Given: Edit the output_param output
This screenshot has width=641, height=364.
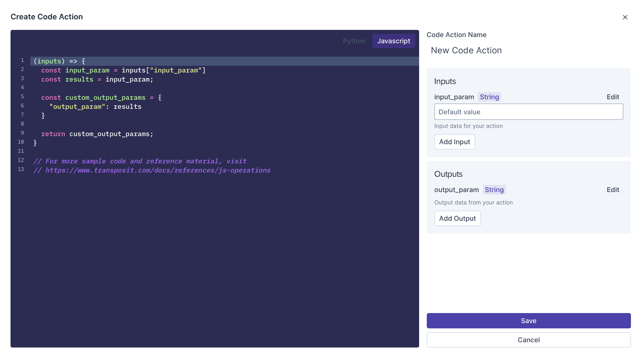Looking at the screenshot, I should click(613, 190).
